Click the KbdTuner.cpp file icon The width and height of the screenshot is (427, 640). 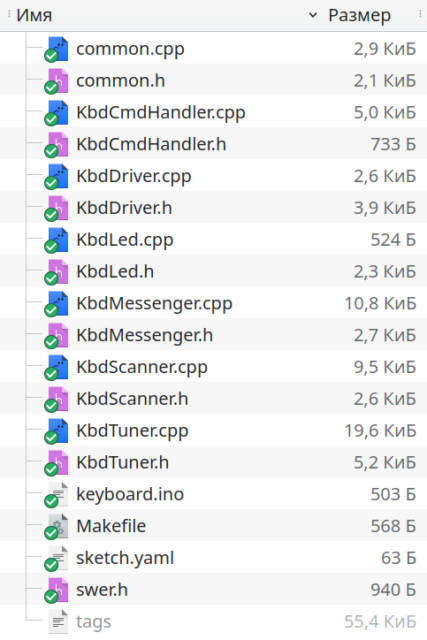[x=58, y=430]
